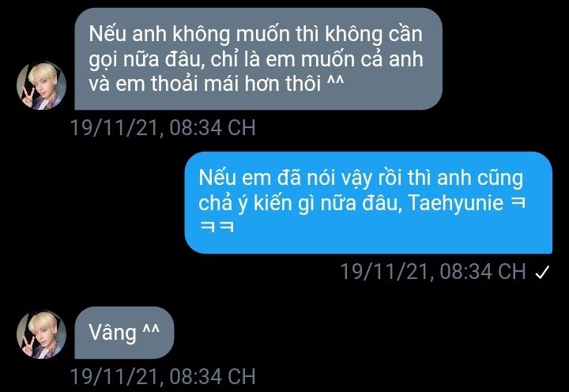Open the avatar next to the "Vâng ^^" message
The width and height of the screenshot is (569, 392).
[x=41, y=334]
